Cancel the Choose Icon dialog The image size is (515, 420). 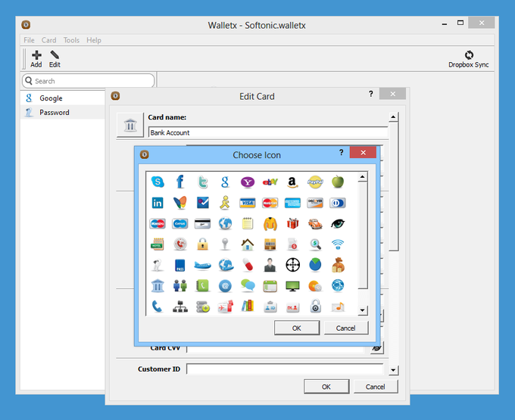tap(346, 328)
